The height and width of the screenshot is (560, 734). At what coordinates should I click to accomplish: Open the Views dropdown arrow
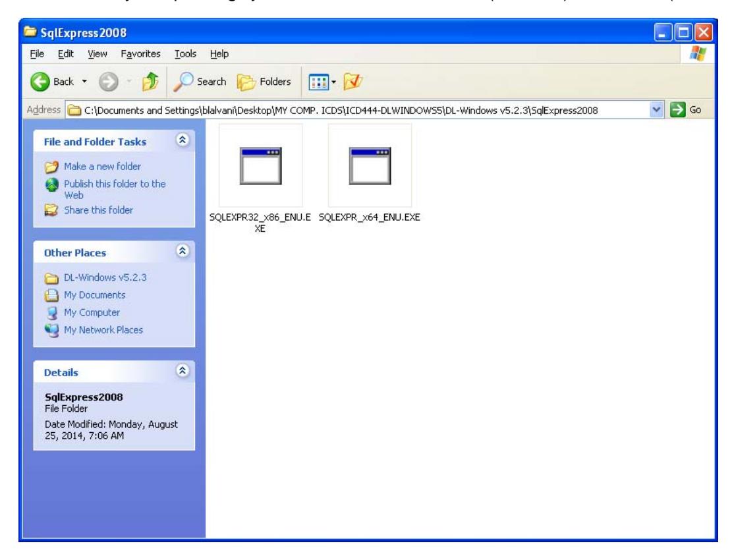pos(334,82)
